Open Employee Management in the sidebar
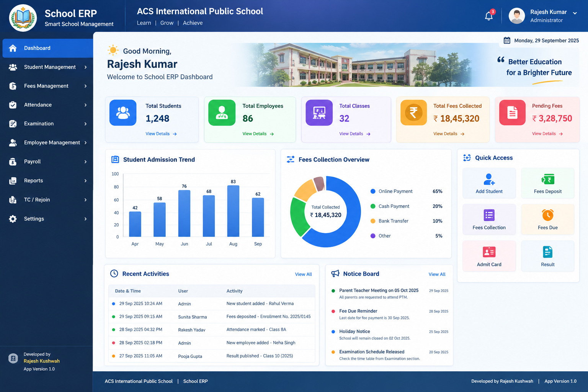The image size is (588, 392). [x=47, y=142]
